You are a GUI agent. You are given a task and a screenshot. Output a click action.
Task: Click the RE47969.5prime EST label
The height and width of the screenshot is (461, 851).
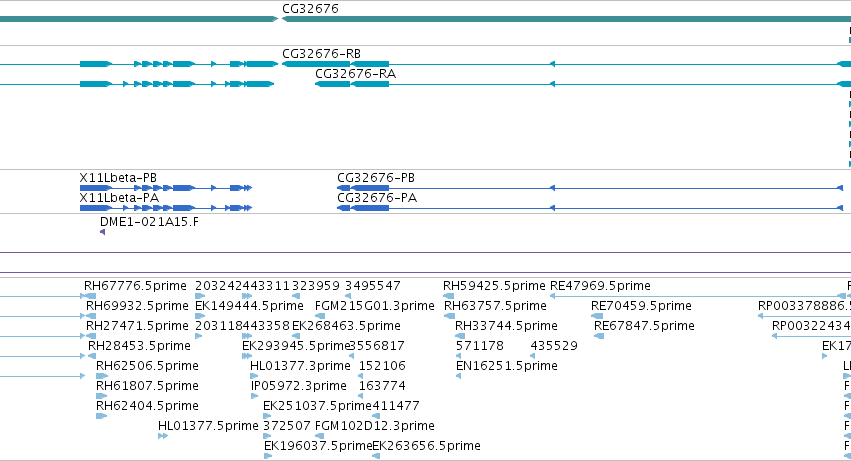click(600, 286)
